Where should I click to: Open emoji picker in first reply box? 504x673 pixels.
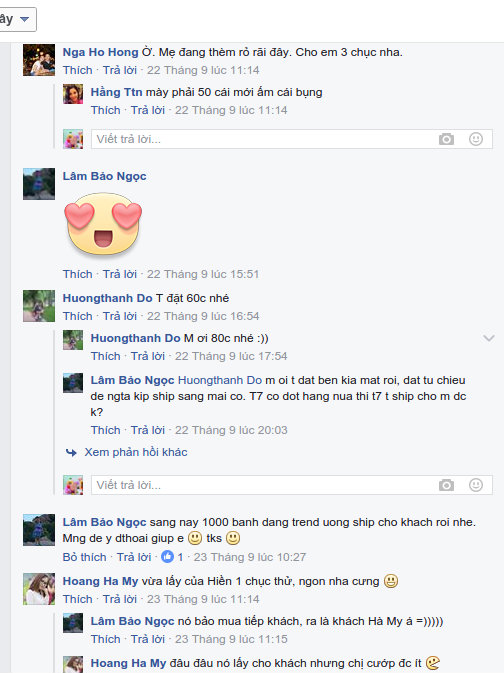coord(476,139)
